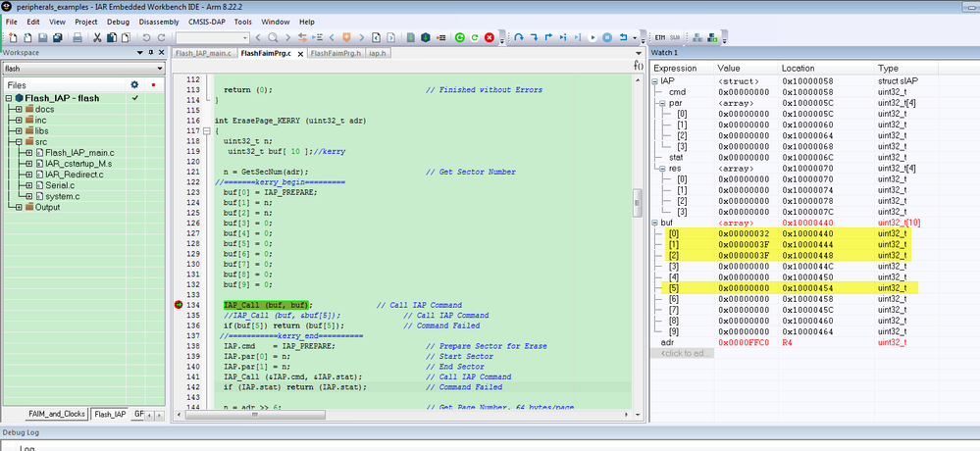
Task: Click the green Restart Debugger icon
Action: (x=461, y=37)
